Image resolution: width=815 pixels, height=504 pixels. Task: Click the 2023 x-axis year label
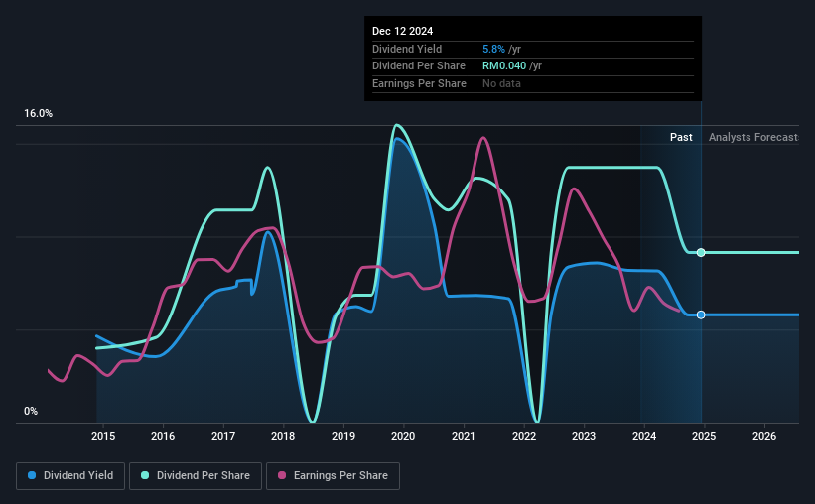(x=583, y=436)
